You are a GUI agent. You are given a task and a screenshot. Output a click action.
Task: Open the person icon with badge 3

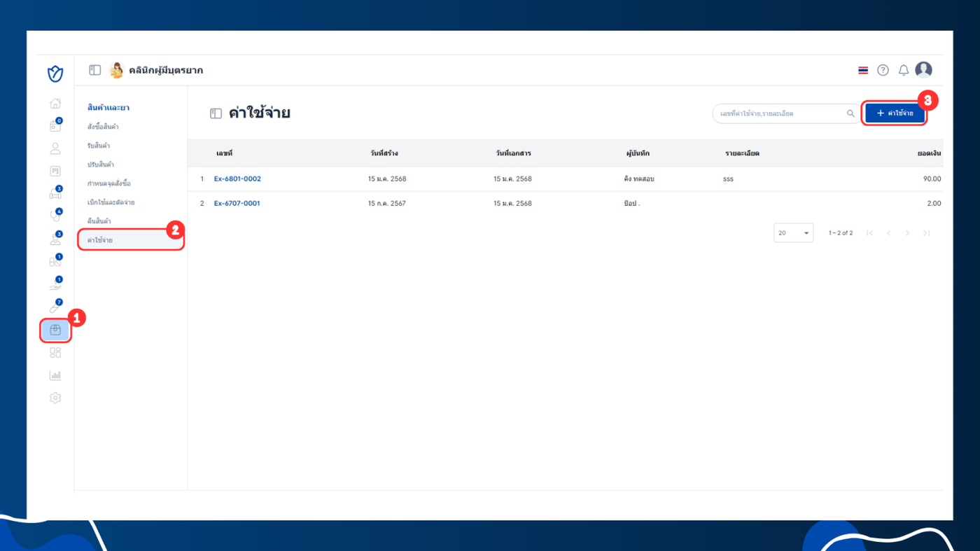pos(55,239)
